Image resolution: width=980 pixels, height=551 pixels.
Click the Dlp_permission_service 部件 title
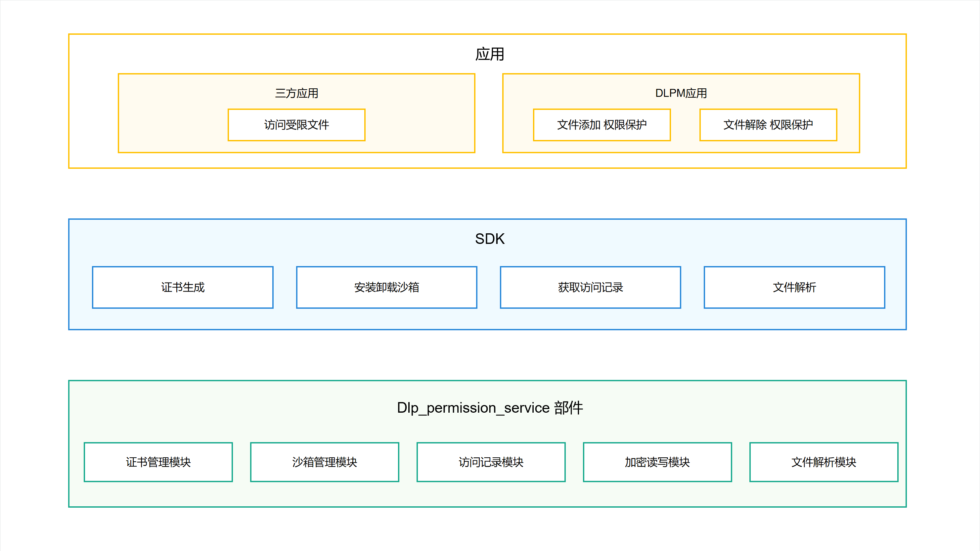(490, 408)
